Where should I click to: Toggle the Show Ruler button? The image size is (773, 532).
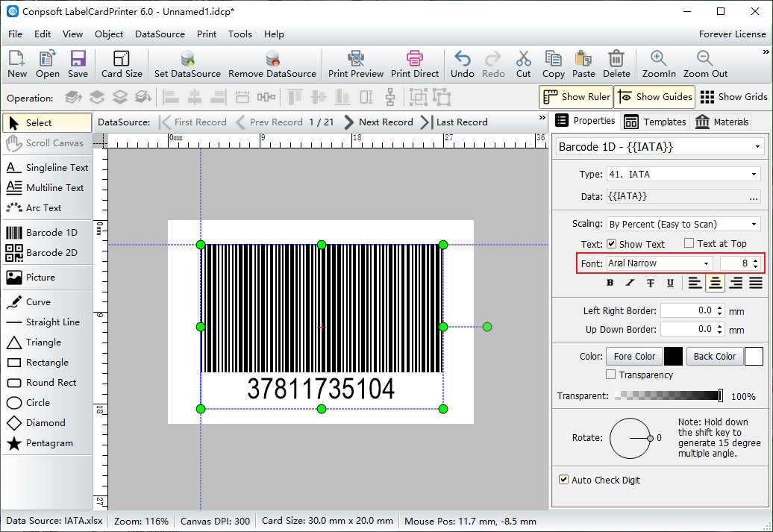point(576,97)
